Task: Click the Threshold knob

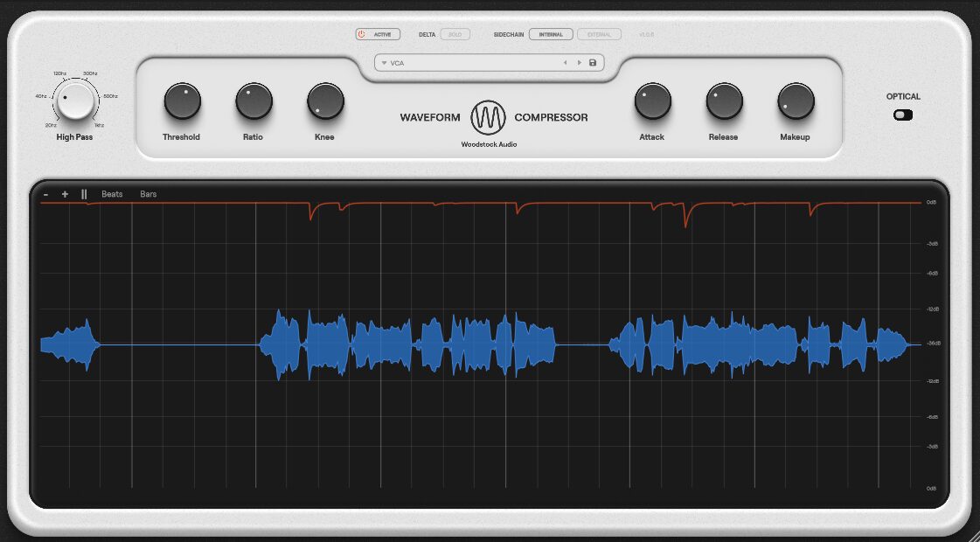Action: point(182,102)
